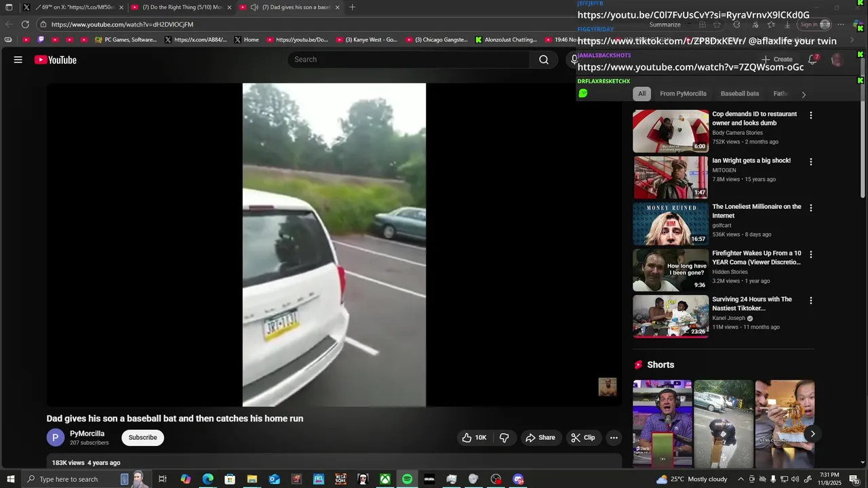Show more filter chips with the arrow
Viewport: 868px width, 488px height.
(x=804, y=94)
